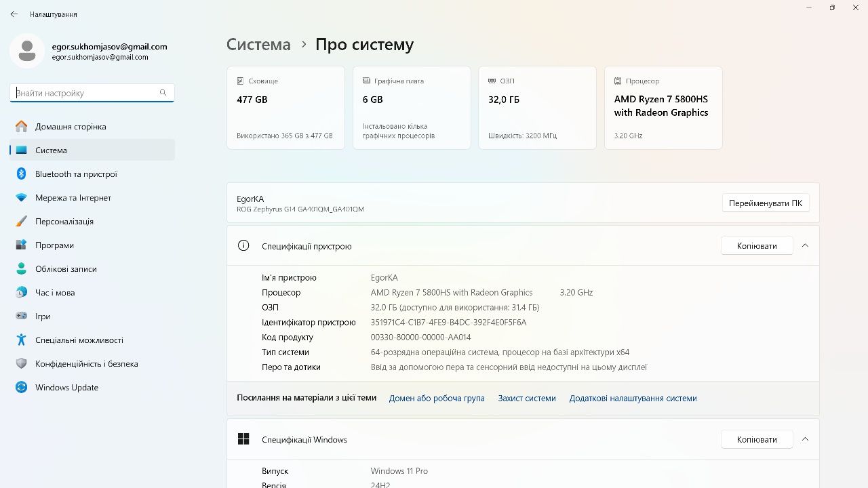Image resolution: width=868 pixels, height=488 pixels.
Task: Open the Захист системи link
Action: pos(527,399)
